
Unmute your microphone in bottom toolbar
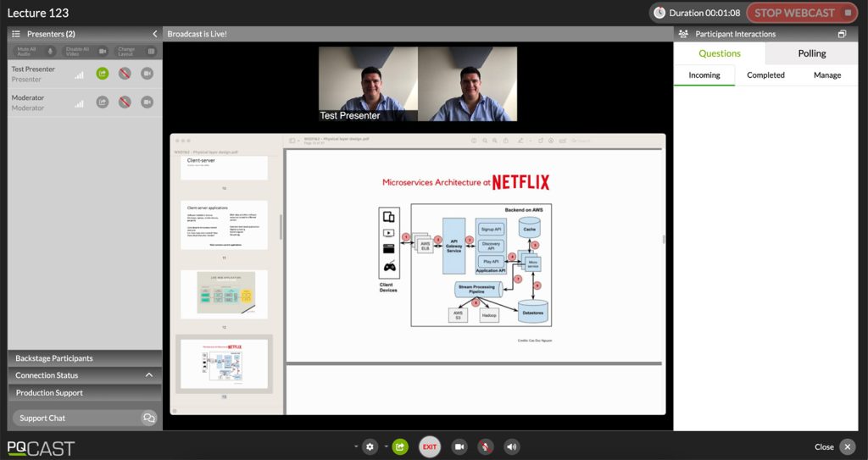click(x=485, y=446)
